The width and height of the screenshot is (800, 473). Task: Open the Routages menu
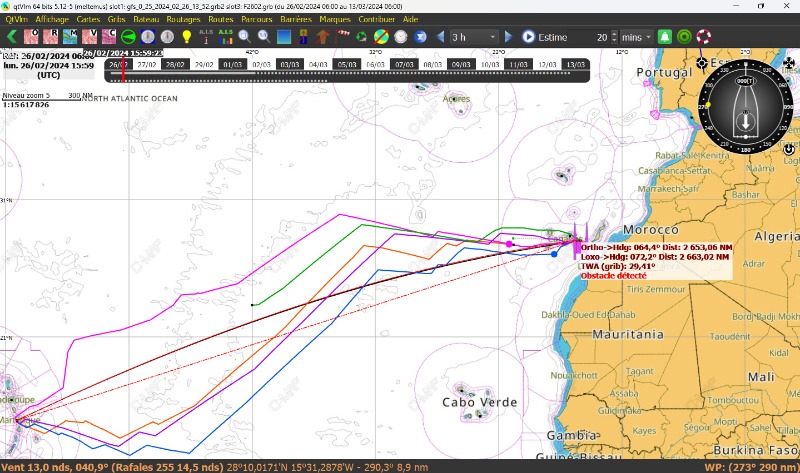[183, 19]
